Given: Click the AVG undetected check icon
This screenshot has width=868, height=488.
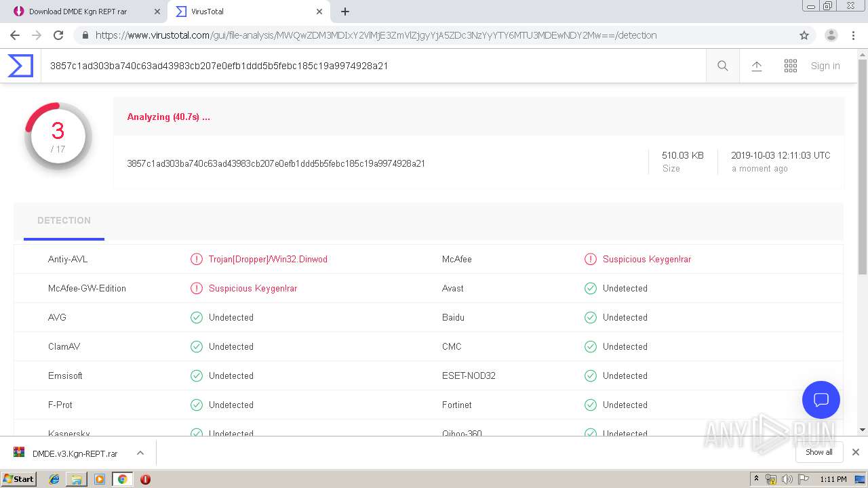Looking at the screenshot, I should pyautogui.click(x=197, y=317).
